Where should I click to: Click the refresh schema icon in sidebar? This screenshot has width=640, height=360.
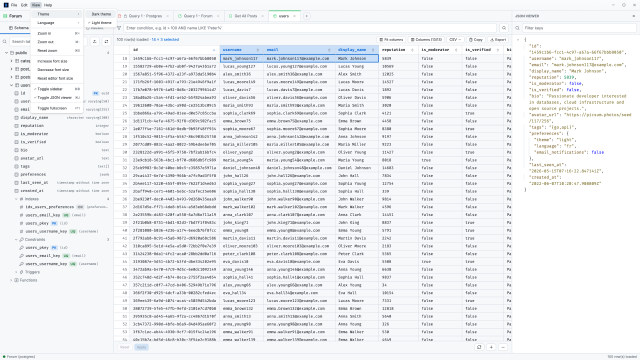[x=106, y=41]
